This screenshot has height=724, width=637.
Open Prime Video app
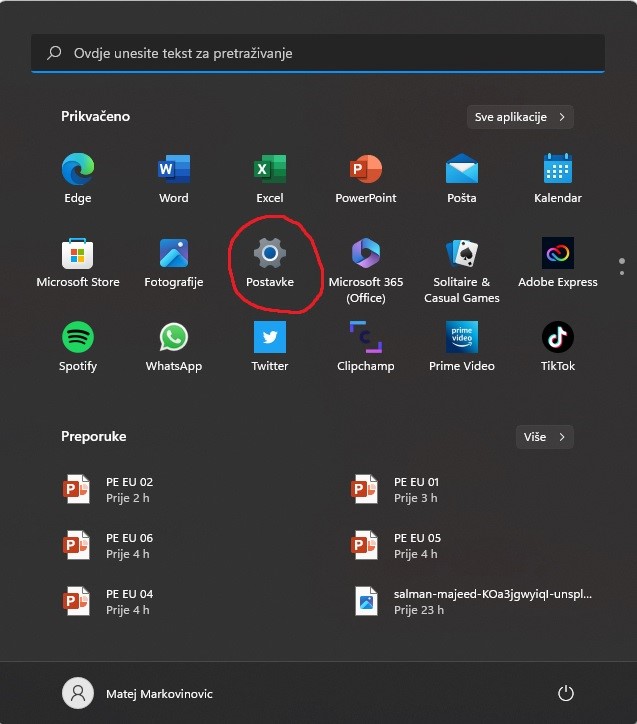pos(462,346)
